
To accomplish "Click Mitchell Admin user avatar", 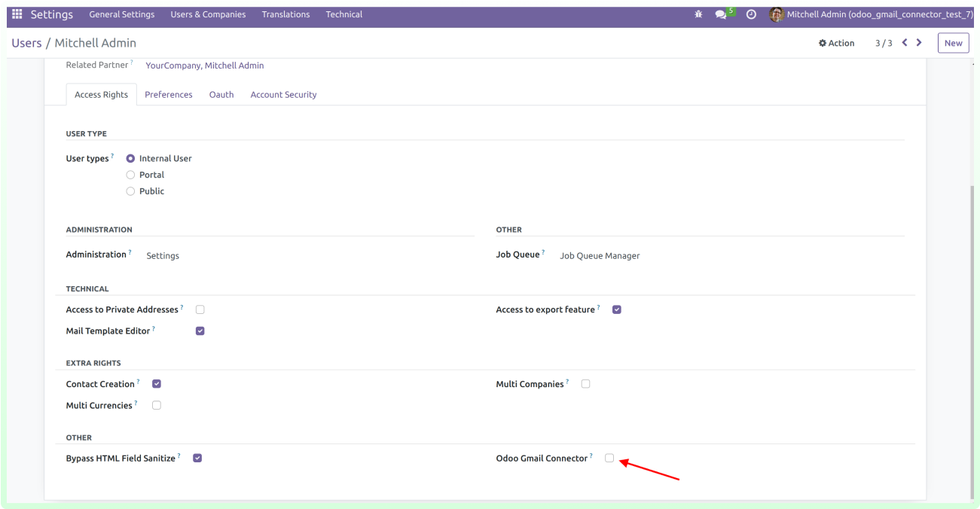I will tap(777, 14).
